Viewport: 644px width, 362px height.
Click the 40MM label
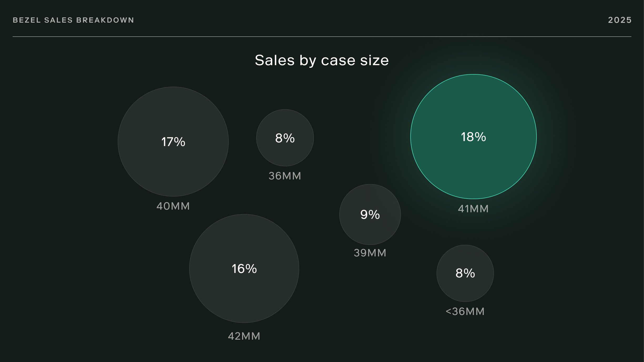(173, 206)
